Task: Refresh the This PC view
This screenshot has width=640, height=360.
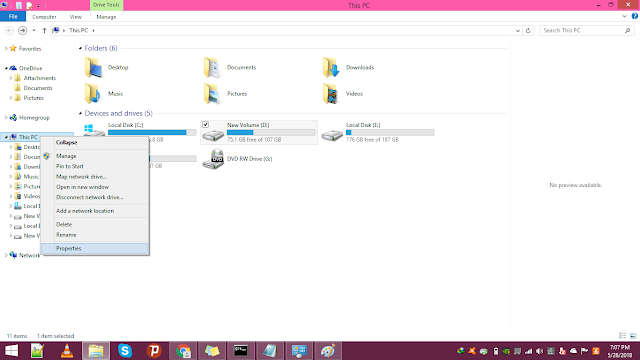Action: tap(528, 31)
